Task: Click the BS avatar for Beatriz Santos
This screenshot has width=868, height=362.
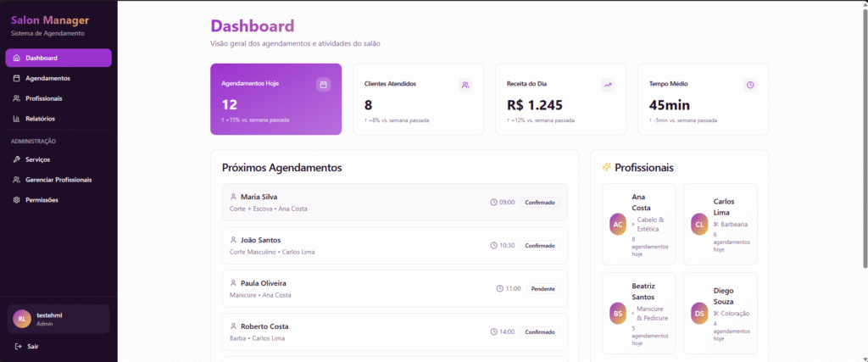Action: 618,314
